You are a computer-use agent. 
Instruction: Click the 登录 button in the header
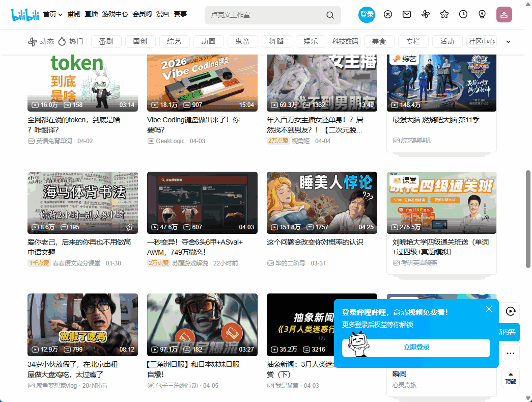click(x=367, y=15)
